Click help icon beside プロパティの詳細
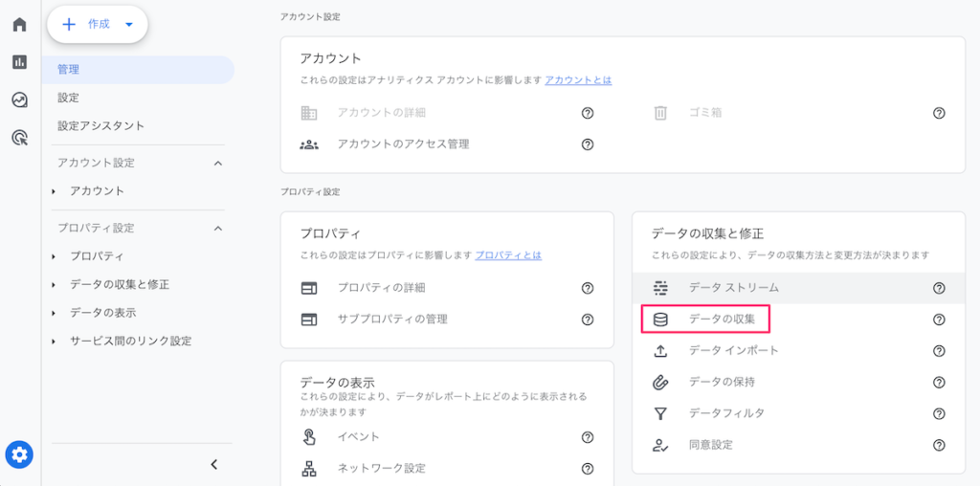The height and width of the screenshot is (486, 980). 588,288
